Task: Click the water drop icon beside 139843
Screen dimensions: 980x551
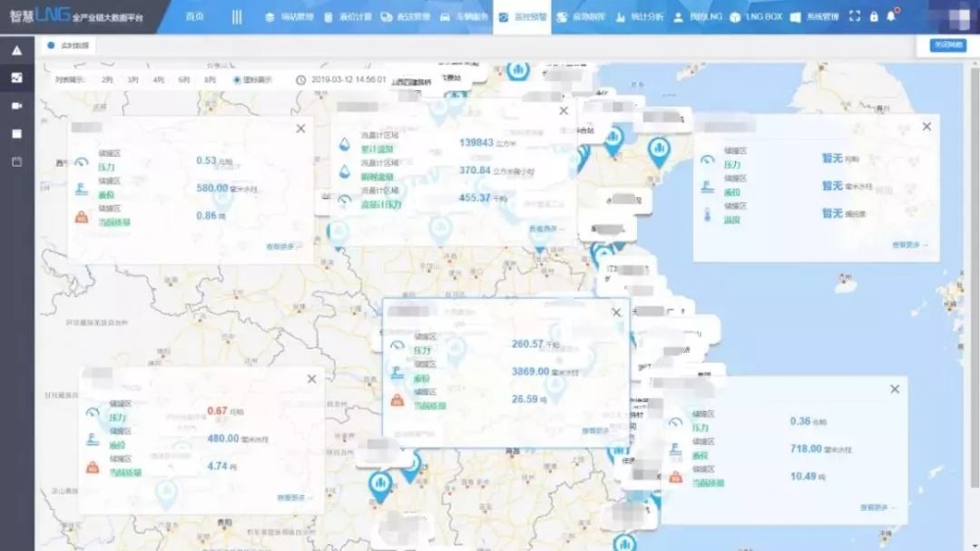Action: point(344,144)
